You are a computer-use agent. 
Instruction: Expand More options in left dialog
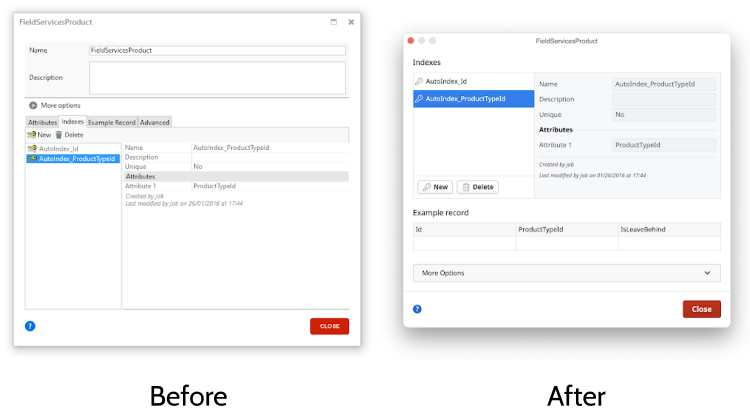click(33, 105)
